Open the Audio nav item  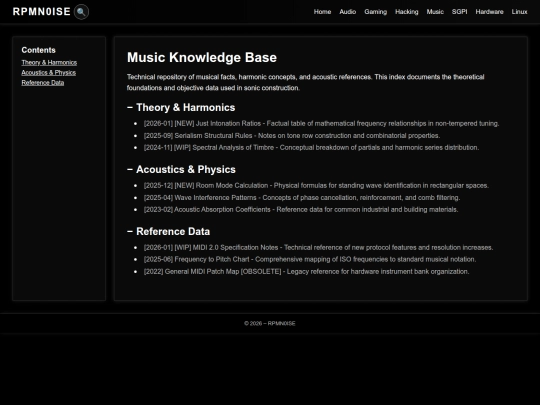pyautogui.click(x=347, y=12)
